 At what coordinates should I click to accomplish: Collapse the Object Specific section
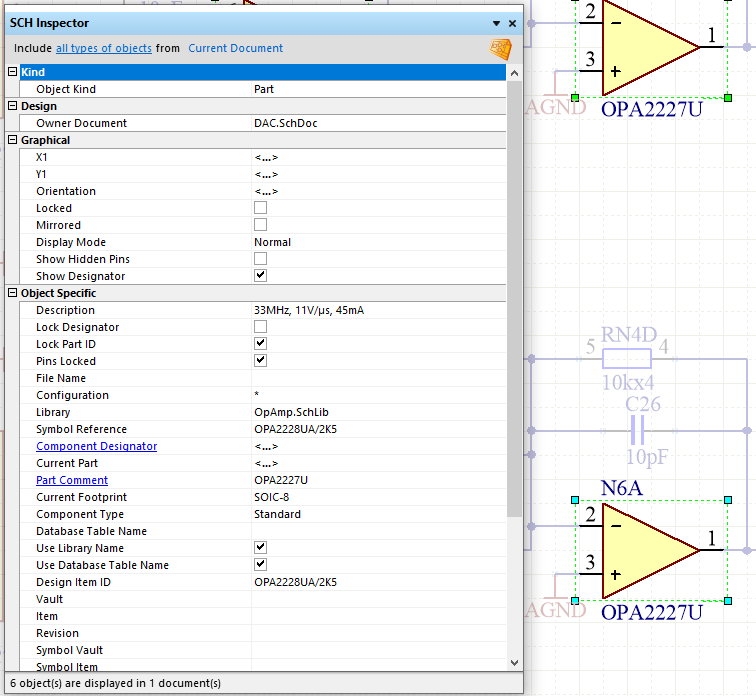13,293
